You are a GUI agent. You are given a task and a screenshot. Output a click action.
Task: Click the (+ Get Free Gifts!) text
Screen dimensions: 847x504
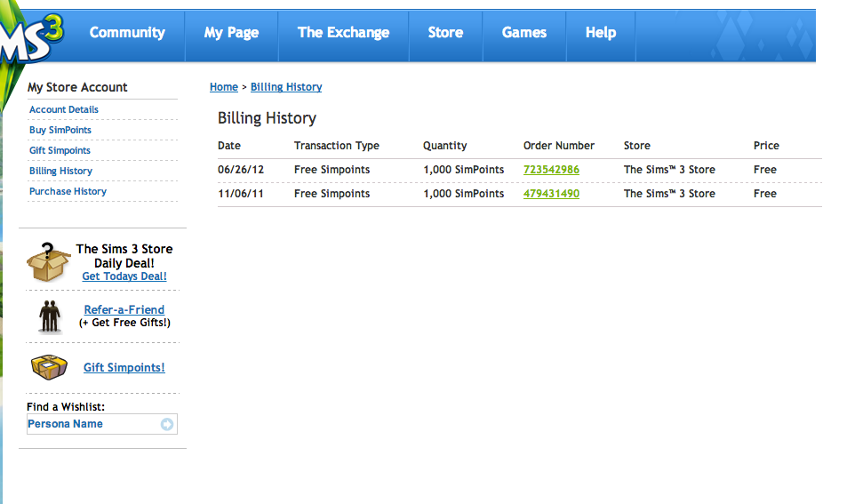[124, 323]
